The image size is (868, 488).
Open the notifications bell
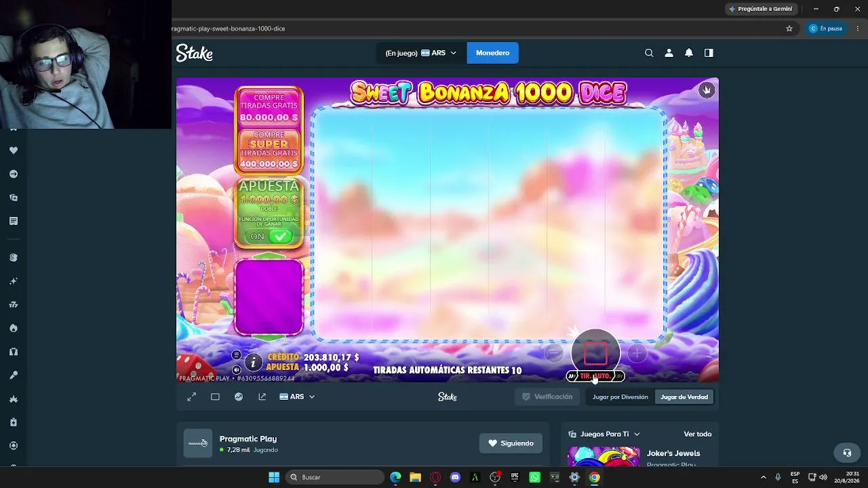point(689,53)
